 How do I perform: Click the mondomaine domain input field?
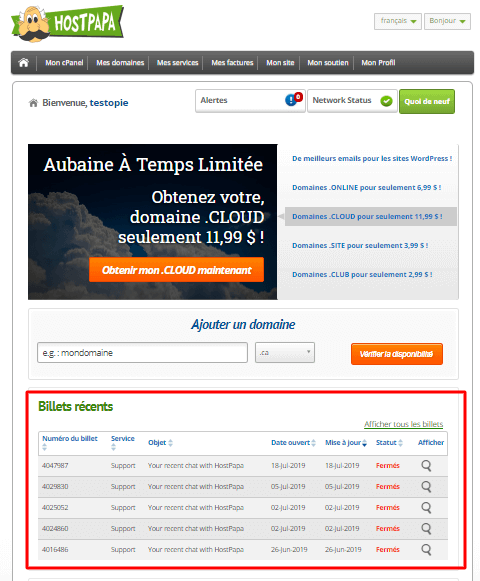(x=142, y=352)
